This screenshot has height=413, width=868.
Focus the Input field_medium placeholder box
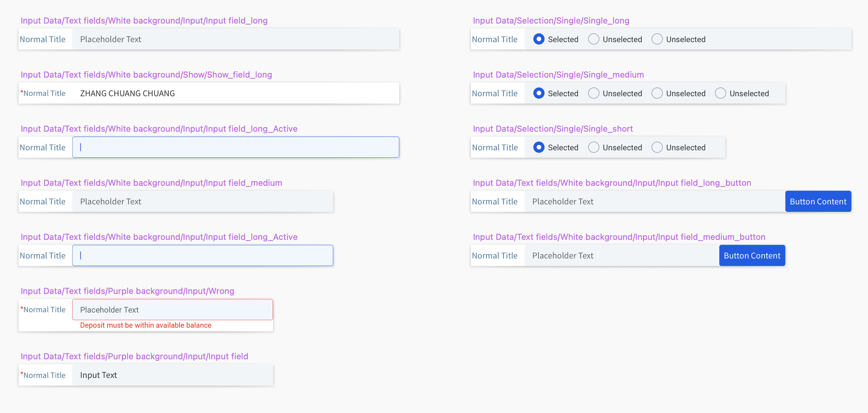click(x=203, y=201)
